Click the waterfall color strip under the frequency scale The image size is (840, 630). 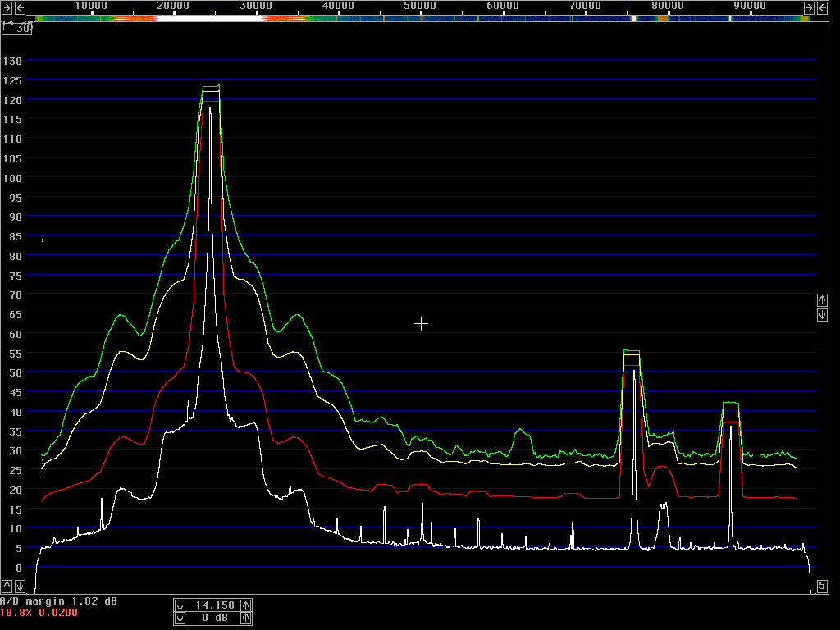[x=422, y=19]
